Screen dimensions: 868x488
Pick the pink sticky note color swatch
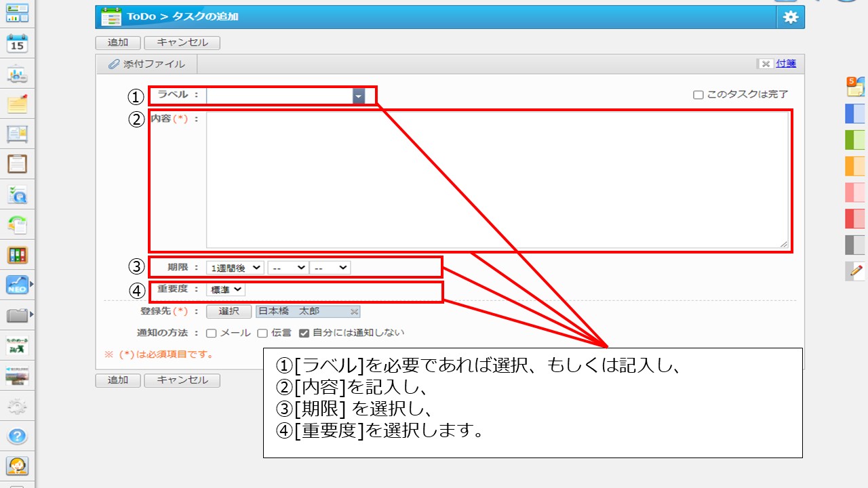point(855,192)
